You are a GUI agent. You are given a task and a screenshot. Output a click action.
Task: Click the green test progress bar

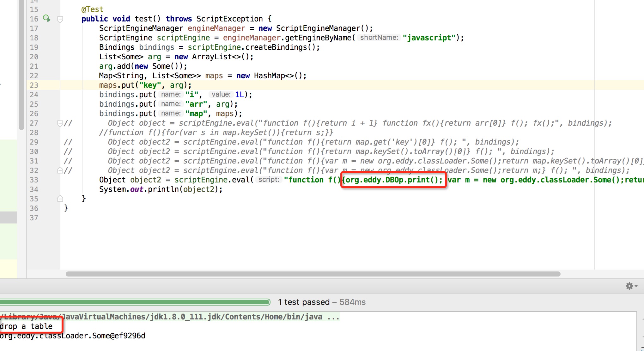pos(135,302)
